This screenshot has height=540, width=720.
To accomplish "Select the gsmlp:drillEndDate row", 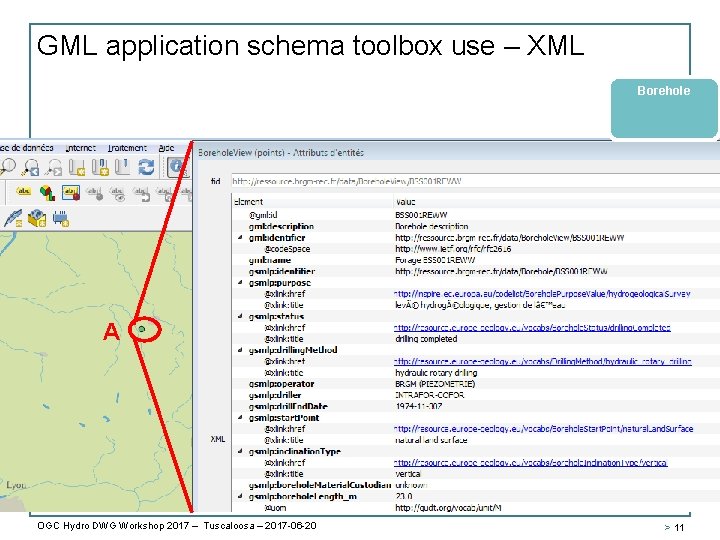I will (x=476, y=406).
